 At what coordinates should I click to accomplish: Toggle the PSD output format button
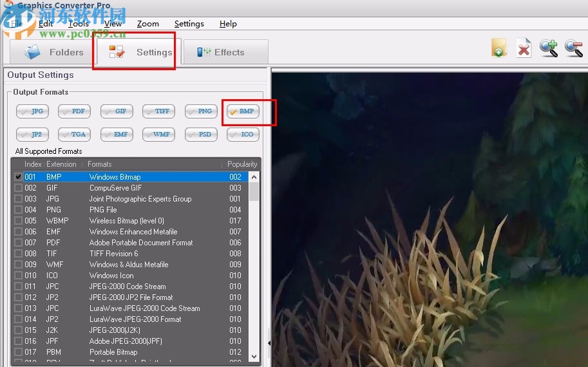coord(201,135)
